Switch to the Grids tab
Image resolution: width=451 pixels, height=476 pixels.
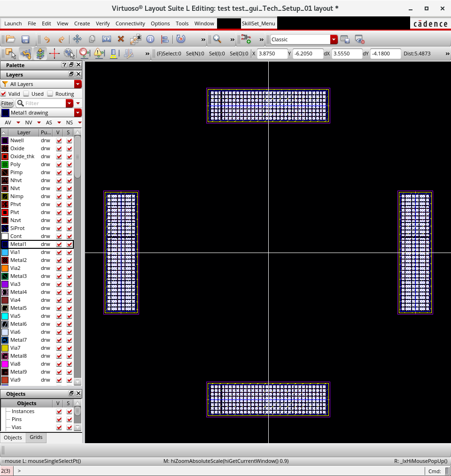click(36, 437)
